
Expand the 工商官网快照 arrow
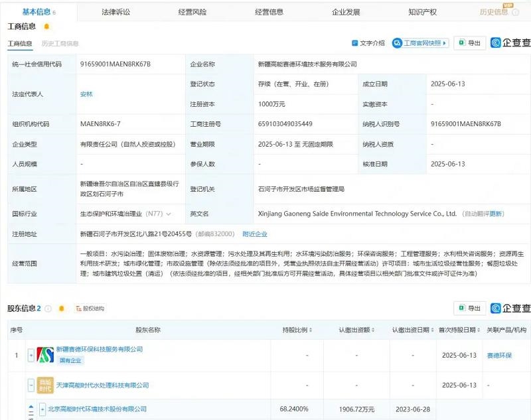[445, 42]
